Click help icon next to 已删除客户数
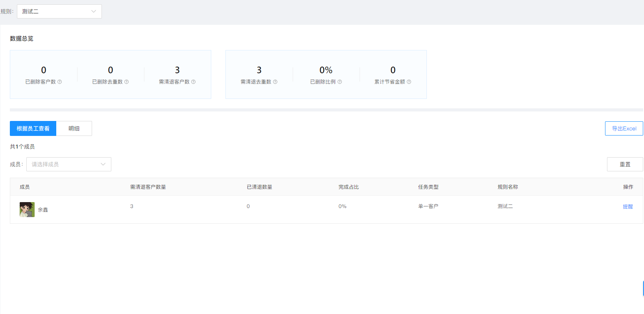This screenshot has height=314, width=644. (x=60, y=82)
